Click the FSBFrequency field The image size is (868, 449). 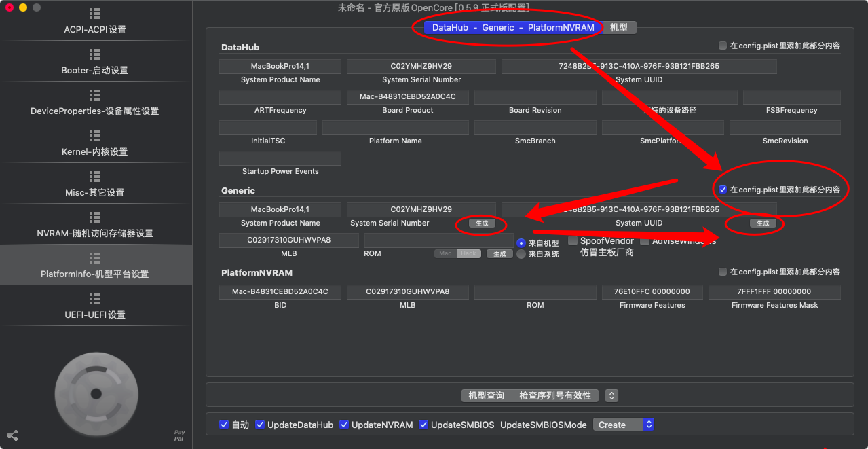[792, 97]
